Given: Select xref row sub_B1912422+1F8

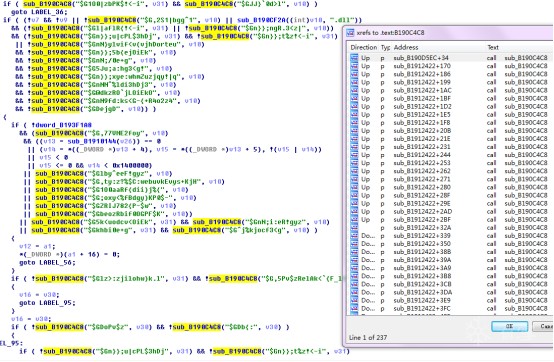Looking at the screenshot, I should pos(452,123).
